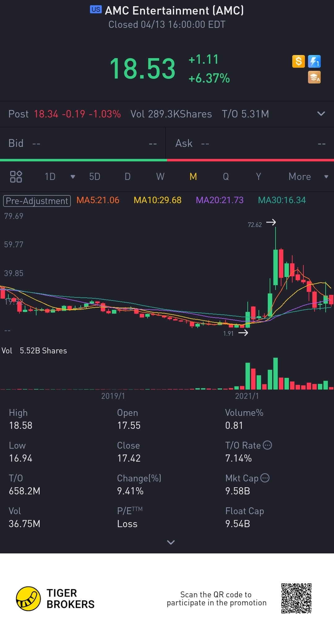Tap the MA10:29.68 indicator label

click(157, 200)
